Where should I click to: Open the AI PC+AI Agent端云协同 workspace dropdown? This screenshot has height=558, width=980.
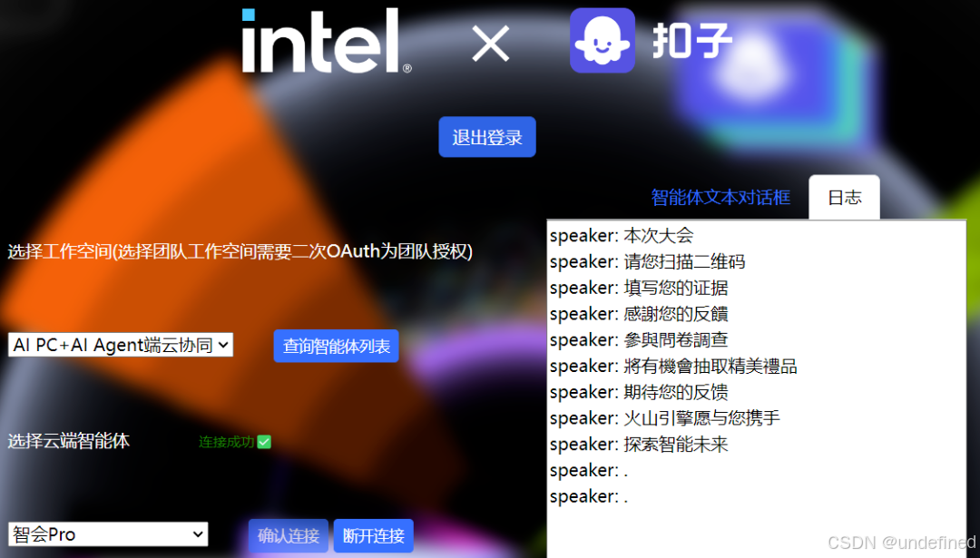click(x=121, y=345)
